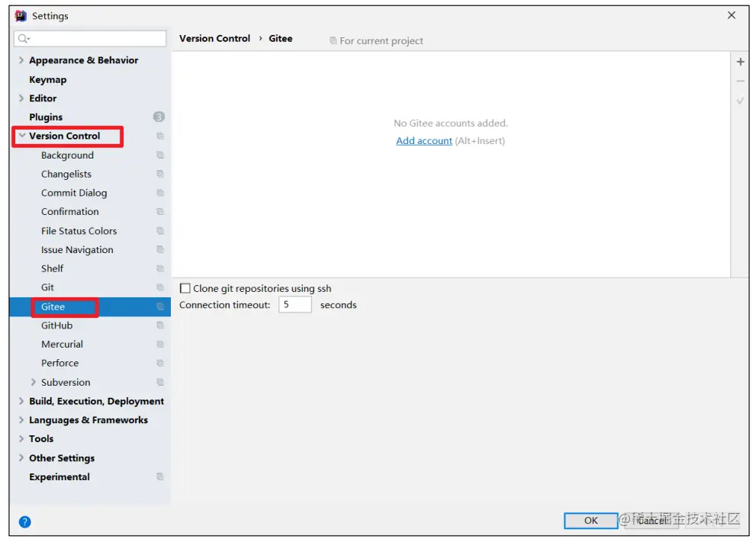Click the plus icon to add account
756x542 pixels.
[x=740, y=62]
